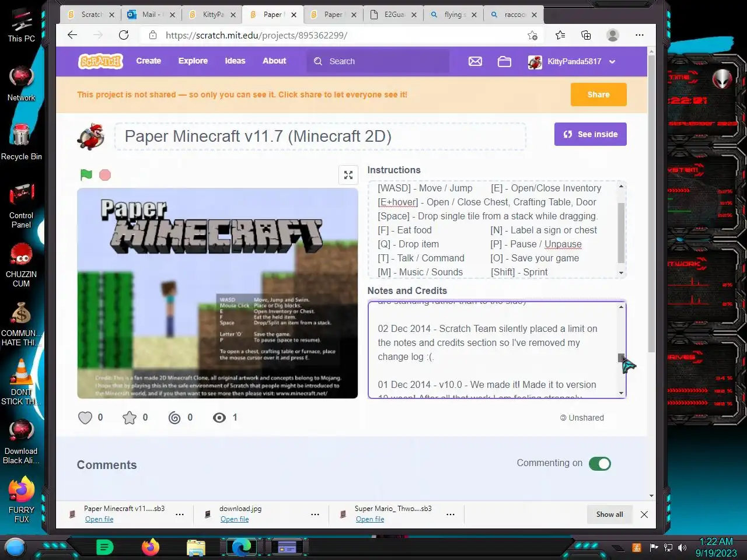Viewport: 747px width, 560px height.
Task: Click the Paper Minecraft stage preview
Action: tap(218, 293)
